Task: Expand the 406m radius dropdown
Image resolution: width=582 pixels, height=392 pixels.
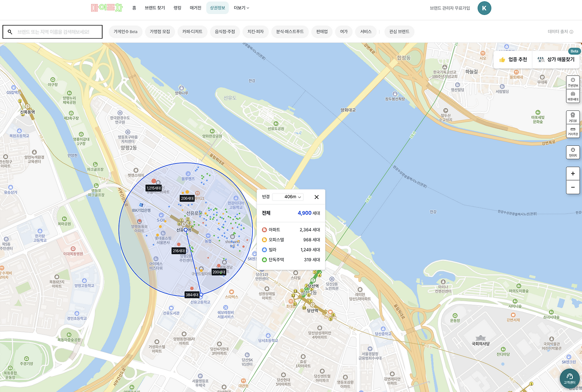Action: click(288, 197)
